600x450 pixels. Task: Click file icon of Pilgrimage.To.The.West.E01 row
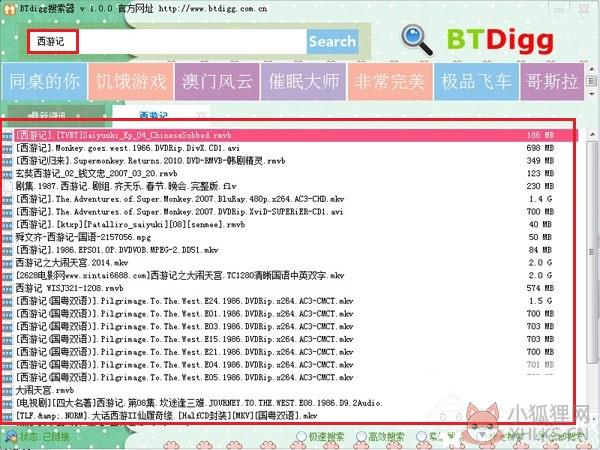[7, 314]
